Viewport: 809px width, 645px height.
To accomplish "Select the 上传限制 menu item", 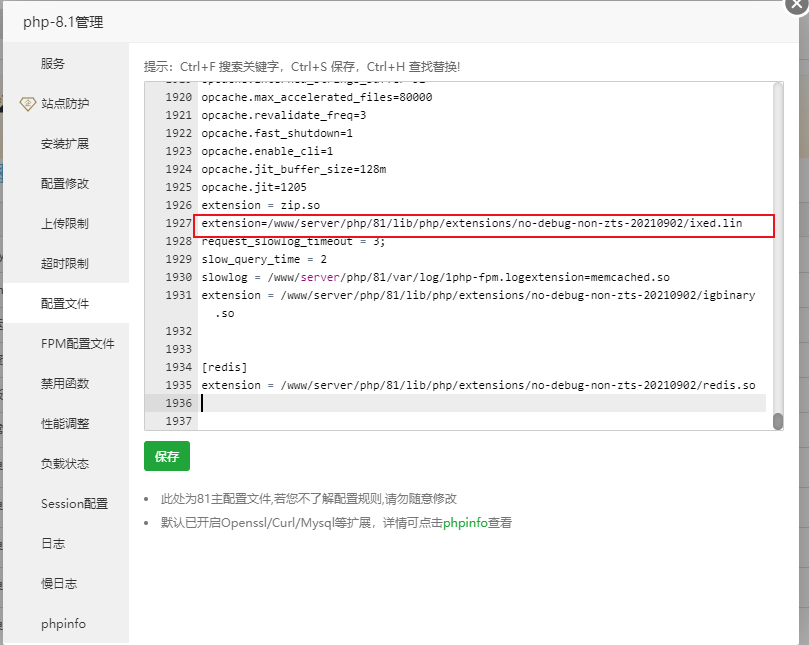I will coord(65,223).
